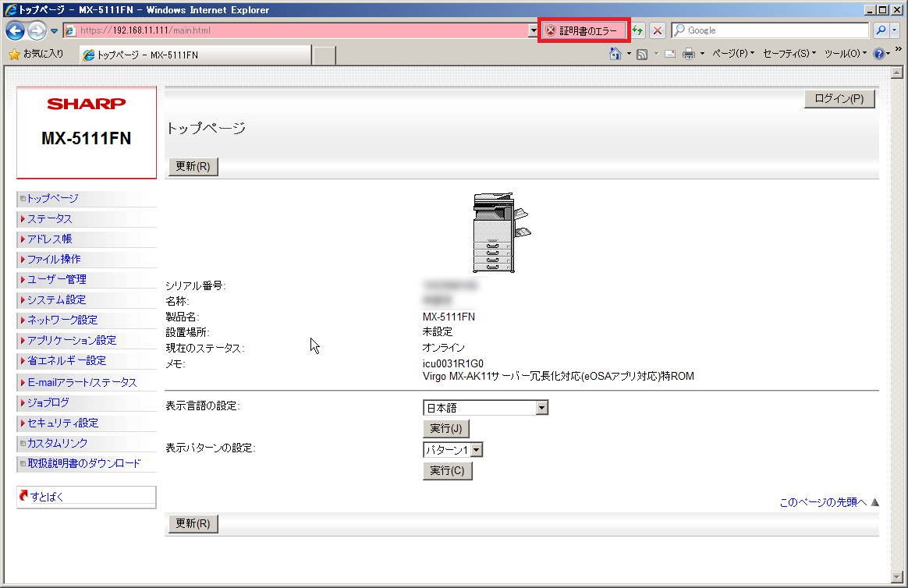Click the 実行(C) button for pattern
This screenshot has height=588, width=908.
pos(447,471)
